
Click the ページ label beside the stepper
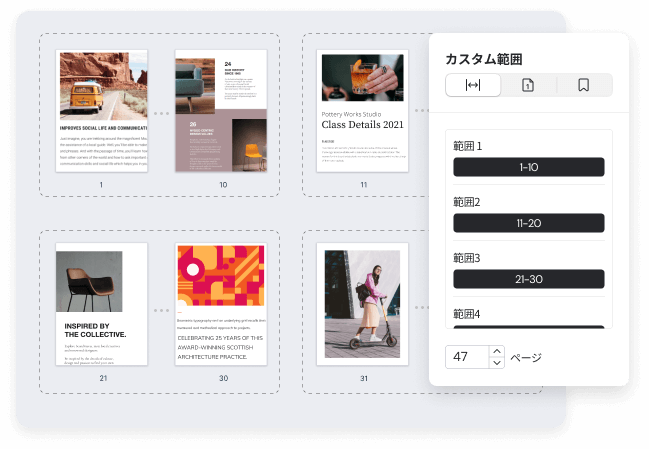coord(526,357)
